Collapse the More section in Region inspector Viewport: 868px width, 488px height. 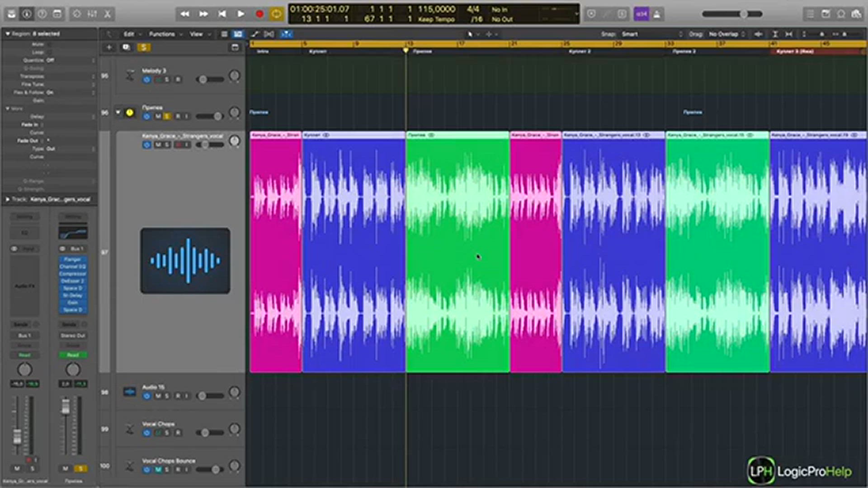8,108
